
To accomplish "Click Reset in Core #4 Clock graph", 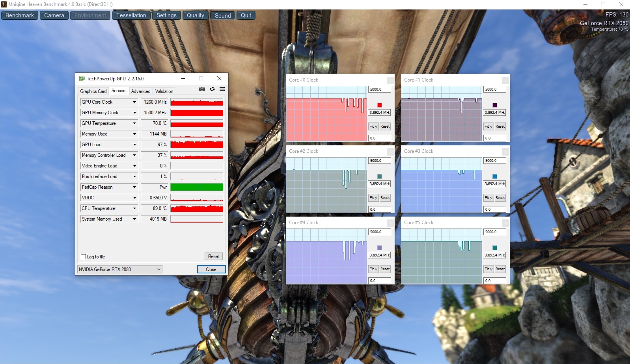I will click(x=385, y=269).
